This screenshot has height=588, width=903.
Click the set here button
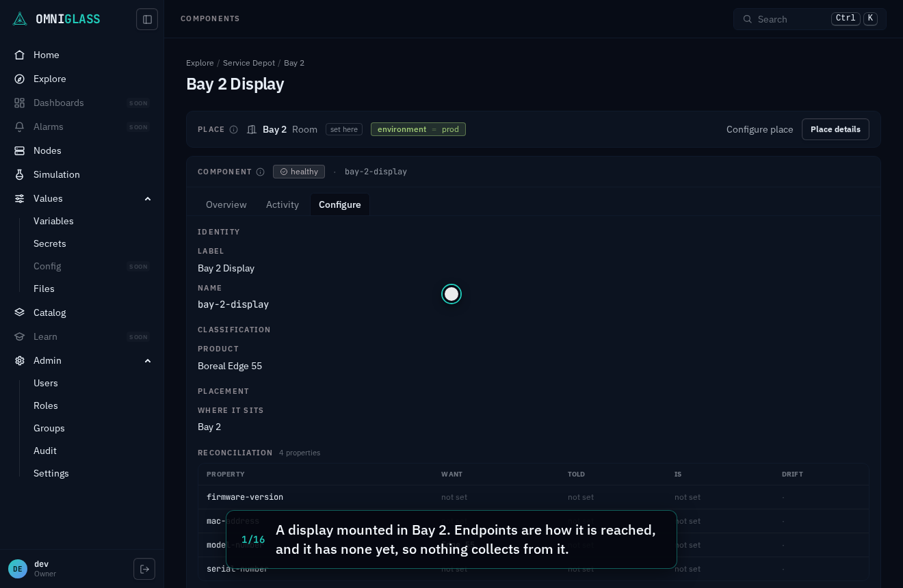point(344,129)
